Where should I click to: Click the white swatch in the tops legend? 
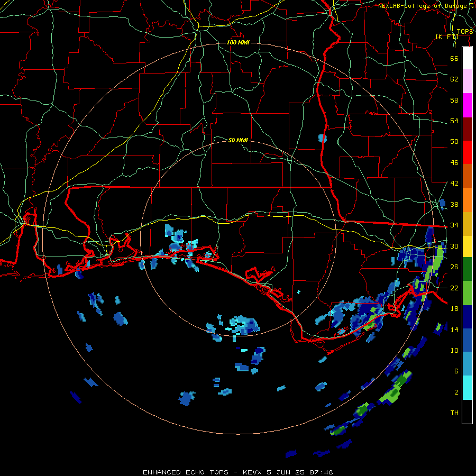pos(467,58)
